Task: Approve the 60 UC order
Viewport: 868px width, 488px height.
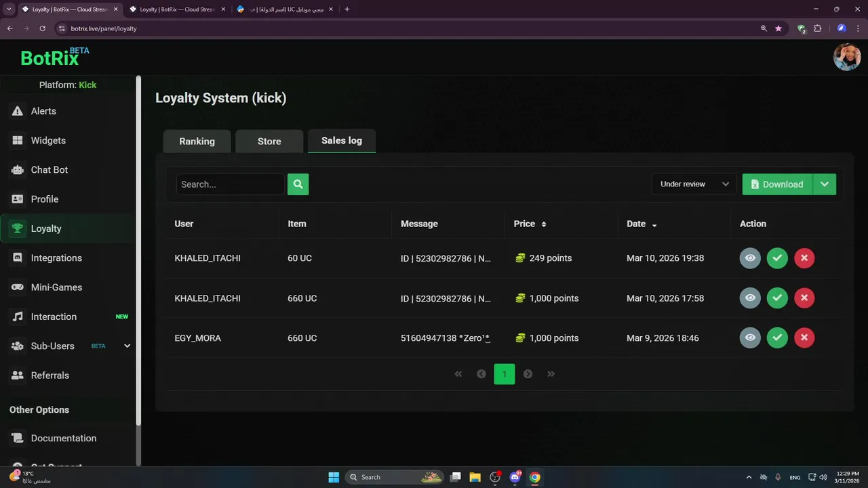Action: [777, 258]
